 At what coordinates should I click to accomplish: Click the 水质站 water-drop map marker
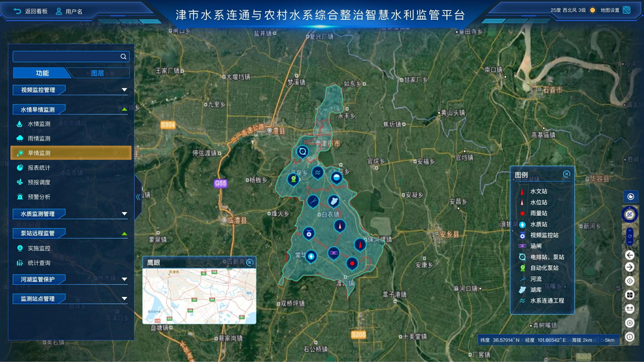click(311, 257)
